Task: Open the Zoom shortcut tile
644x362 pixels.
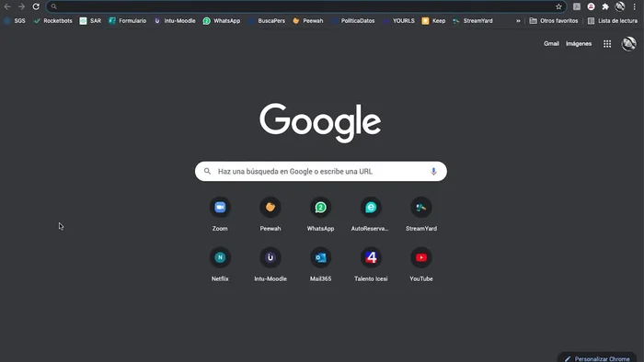Action: pyautogui.click(x=220, y=214)
